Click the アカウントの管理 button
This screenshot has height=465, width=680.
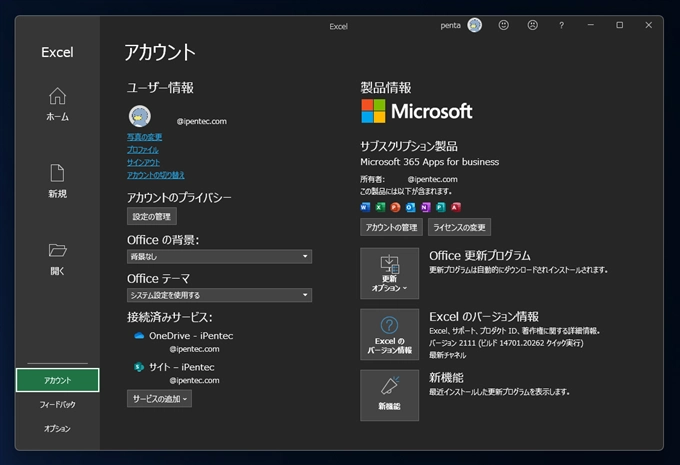391,227
